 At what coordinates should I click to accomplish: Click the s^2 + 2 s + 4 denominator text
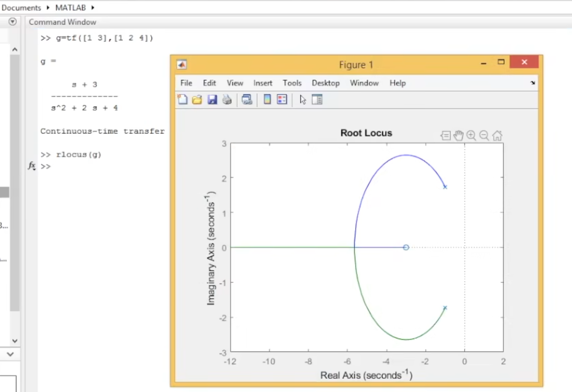[x=84, y=108]
